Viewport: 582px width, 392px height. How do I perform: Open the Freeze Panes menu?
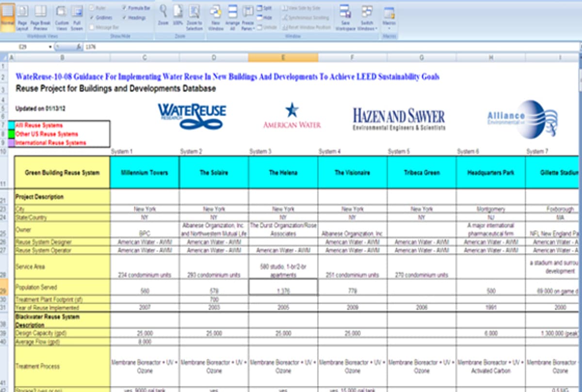(248, 17)
